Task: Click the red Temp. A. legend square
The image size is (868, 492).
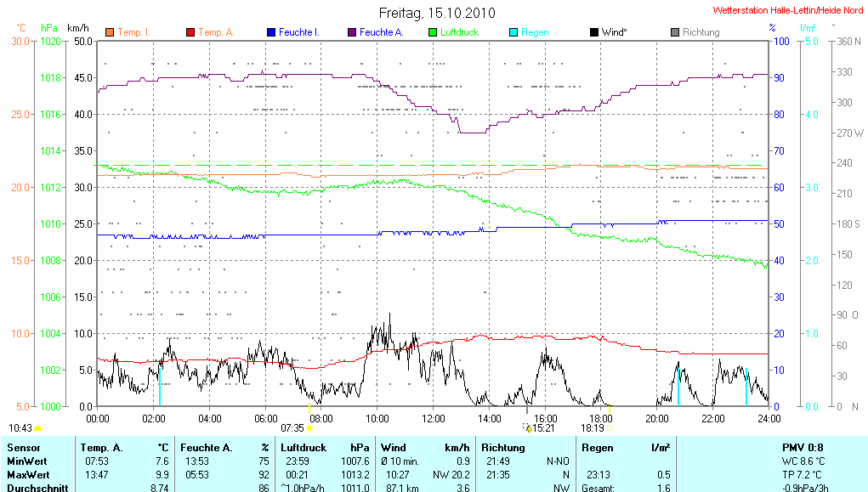Action: [190, 32]
